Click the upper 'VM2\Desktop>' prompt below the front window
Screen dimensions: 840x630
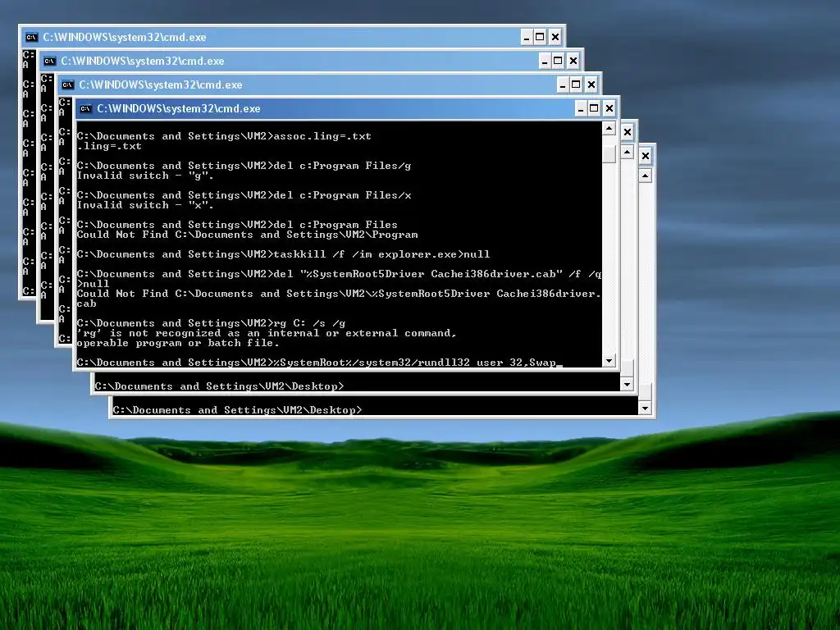click(x=220, y=386)
